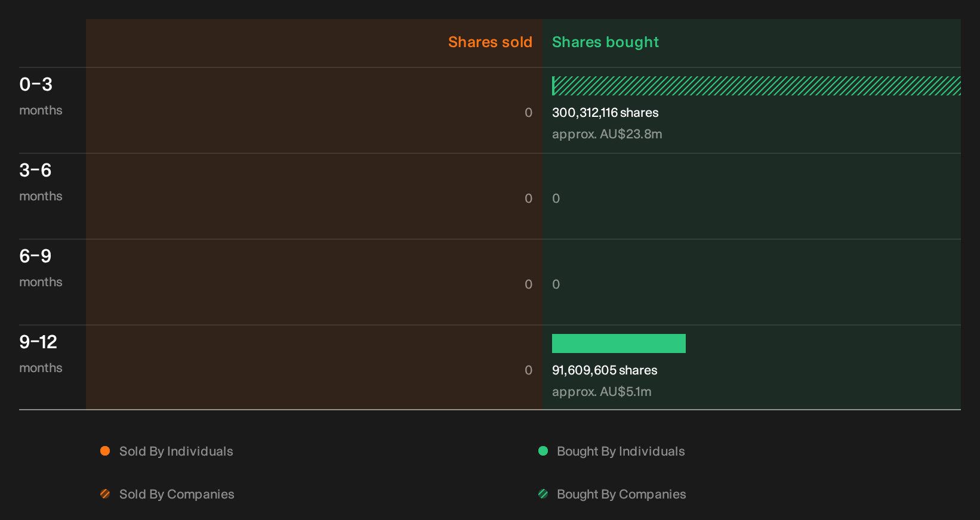Click the Bought By Individuals legend label
The height and width of the screenshot is (520, 980).
(621, 451)
